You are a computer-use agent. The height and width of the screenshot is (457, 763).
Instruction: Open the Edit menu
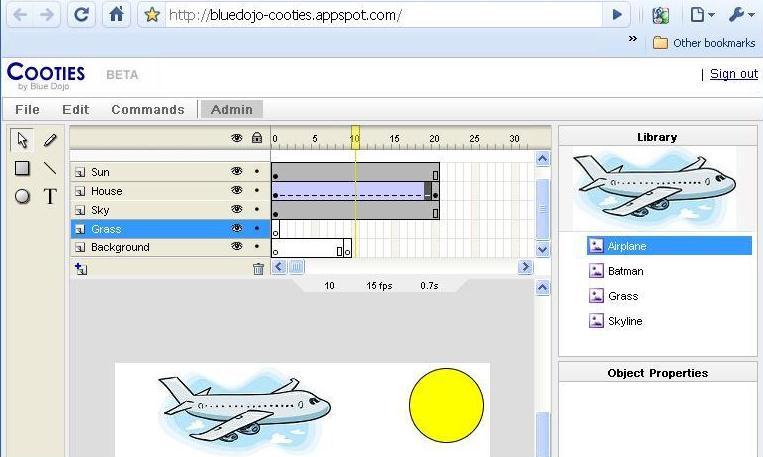pyautogui.click(x=75, y=110)
